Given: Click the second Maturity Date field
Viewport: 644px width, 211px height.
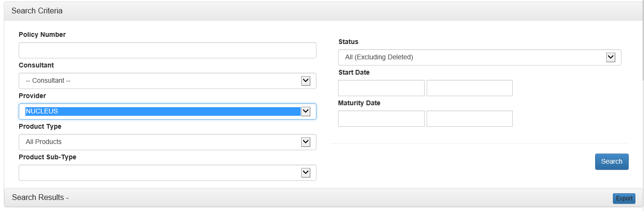Looking at the screenshot, I should click(469, 119).
